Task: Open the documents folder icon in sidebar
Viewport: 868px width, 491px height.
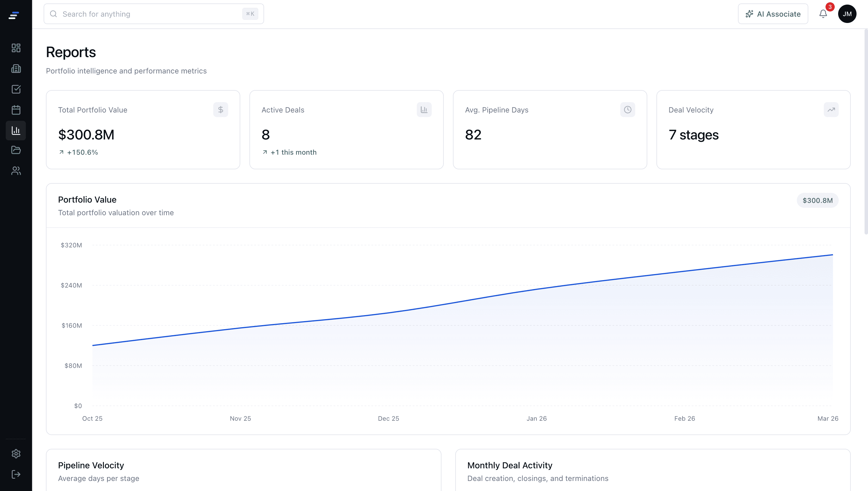Action: click(16, 150)
